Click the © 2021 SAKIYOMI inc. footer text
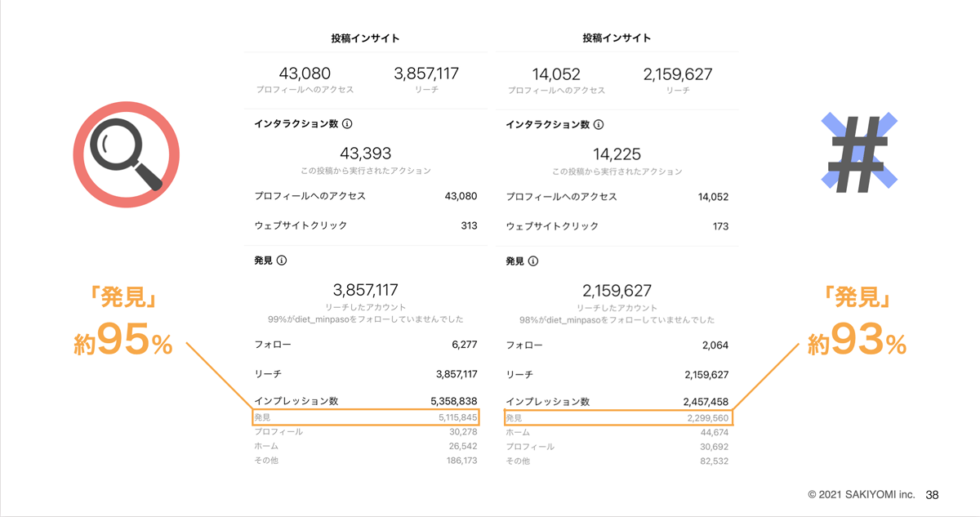The image size is (980, 517). (x=862, y=495)
